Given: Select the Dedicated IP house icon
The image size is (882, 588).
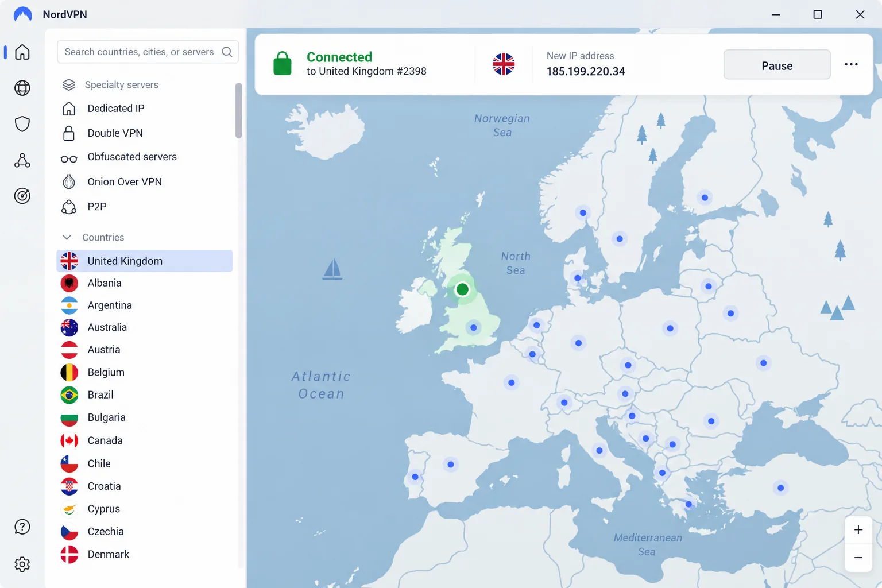Looking at the screenshot, I should click(x=69, y=109).
